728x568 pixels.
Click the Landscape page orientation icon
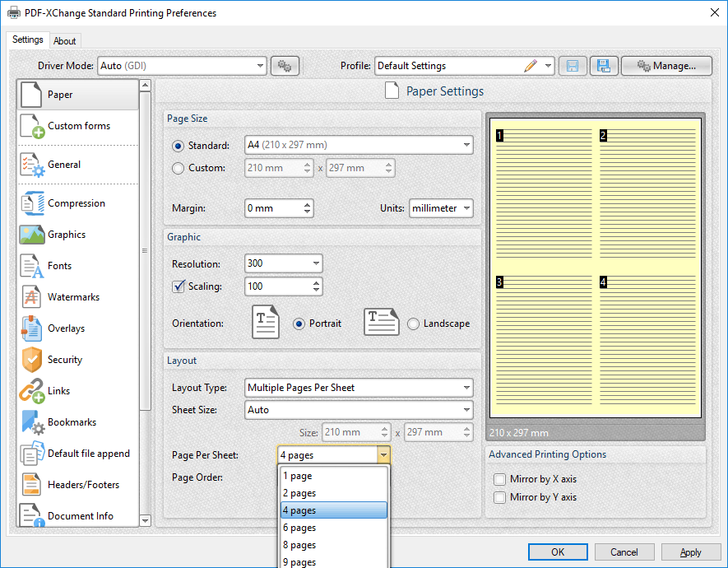[381, 322]
